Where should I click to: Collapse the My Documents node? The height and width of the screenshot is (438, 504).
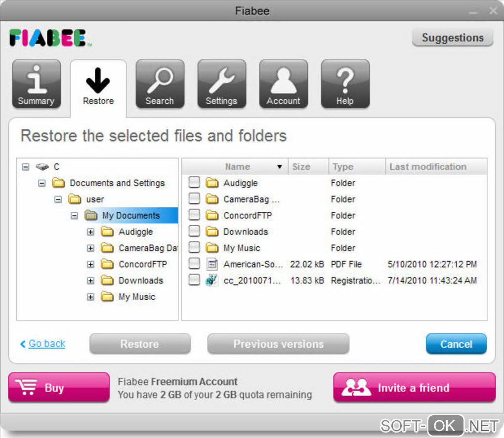click(74, 215)
